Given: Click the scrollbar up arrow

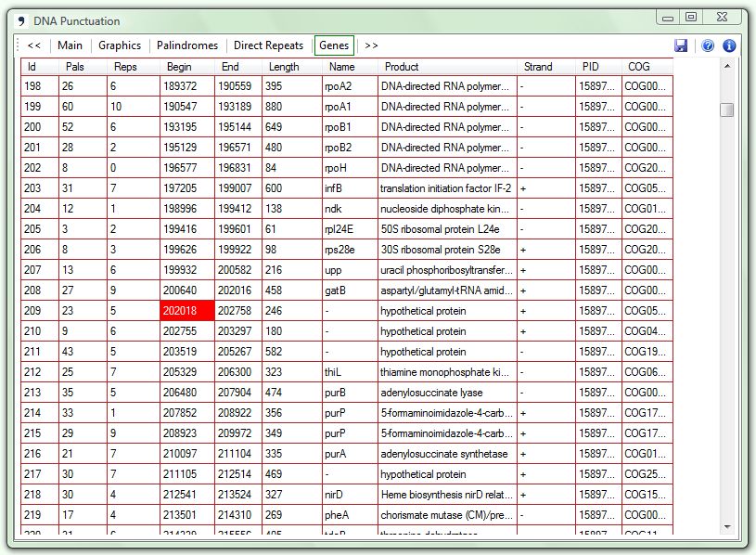Looking at the screenshot, I should [x=727, y=66].
